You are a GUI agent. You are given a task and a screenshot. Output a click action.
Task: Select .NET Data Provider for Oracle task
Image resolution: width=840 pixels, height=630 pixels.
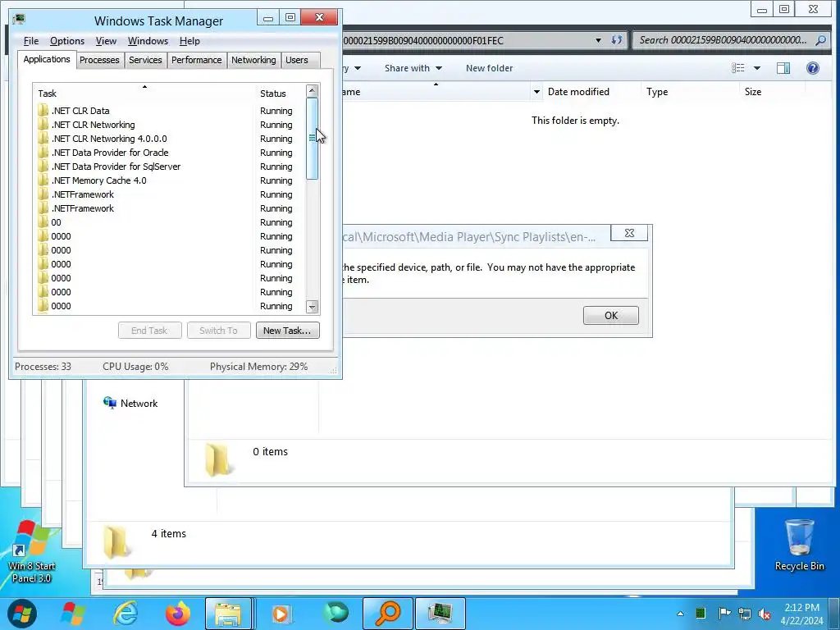point(168,153)
